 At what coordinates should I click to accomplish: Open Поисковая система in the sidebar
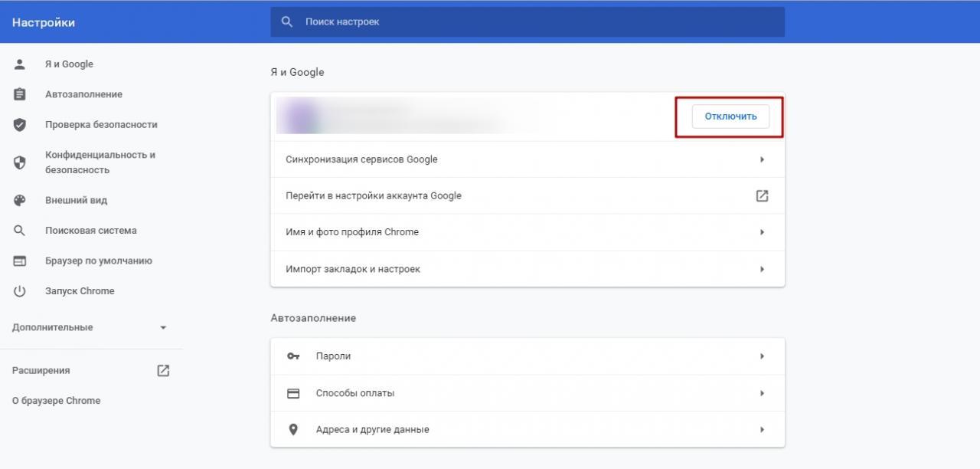coord(91,231)
